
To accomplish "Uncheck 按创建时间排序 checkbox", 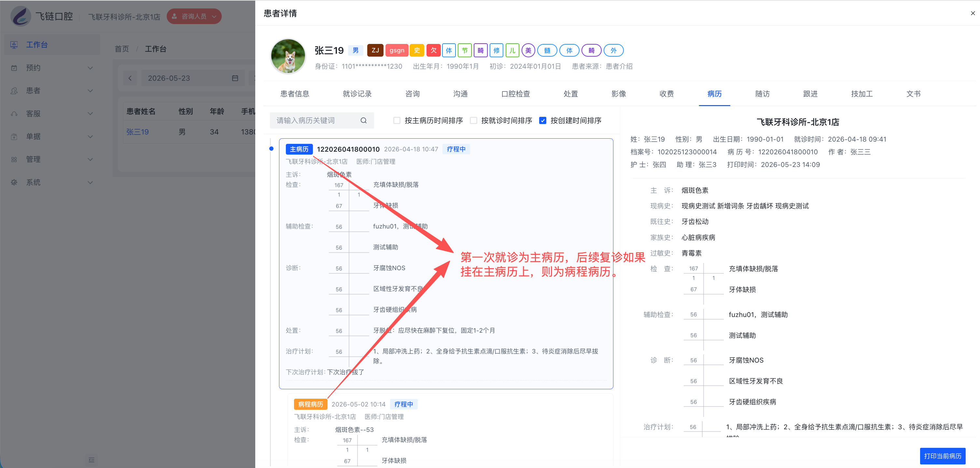I will tap(542, 120).
